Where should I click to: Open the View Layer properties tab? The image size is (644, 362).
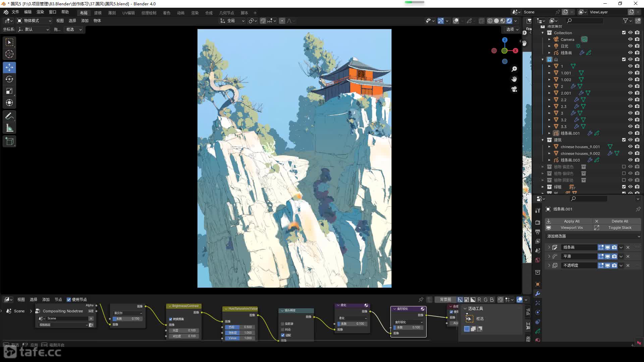tap(538, 241)
